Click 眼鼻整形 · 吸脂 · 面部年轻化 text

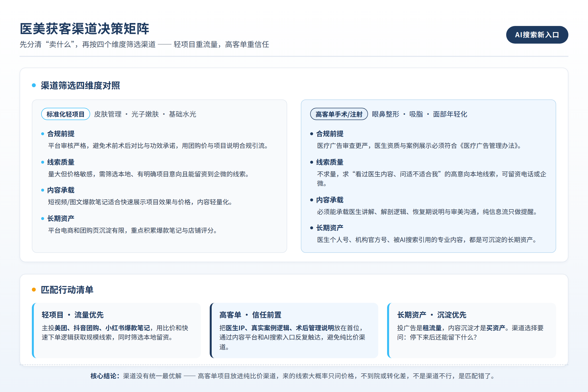(419, 114)
